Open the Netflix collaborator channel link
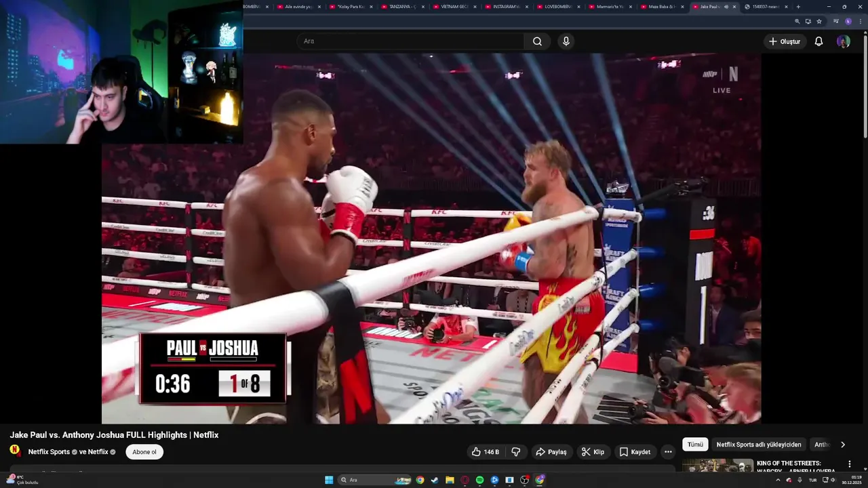868x488 pixels. click(x=94, y=452)
